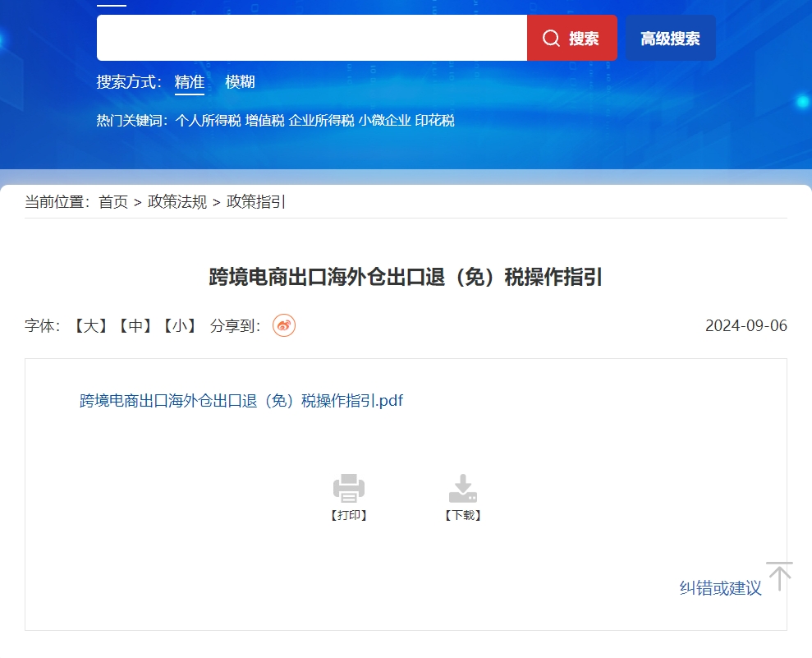Click into the search input field
Image resolution: width=812 pixels, height=658 pixels.
click(312, 39)
